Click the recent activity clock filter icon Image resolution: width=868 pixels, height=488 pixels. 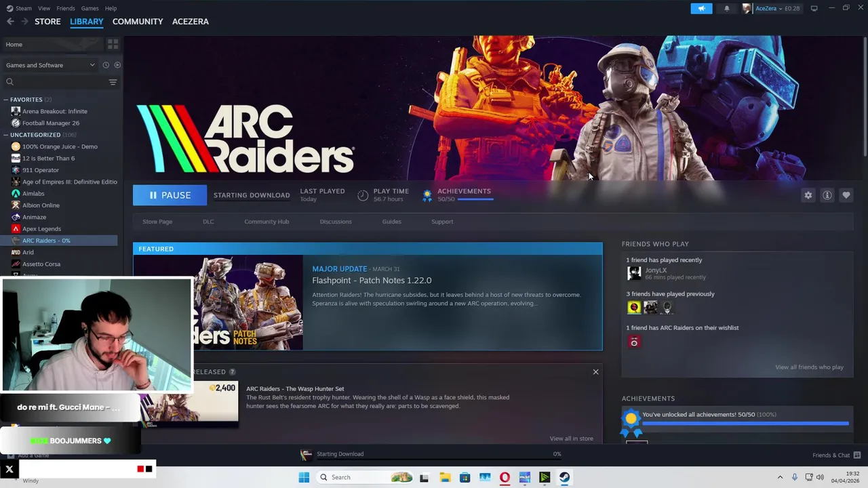coord(106,65)
